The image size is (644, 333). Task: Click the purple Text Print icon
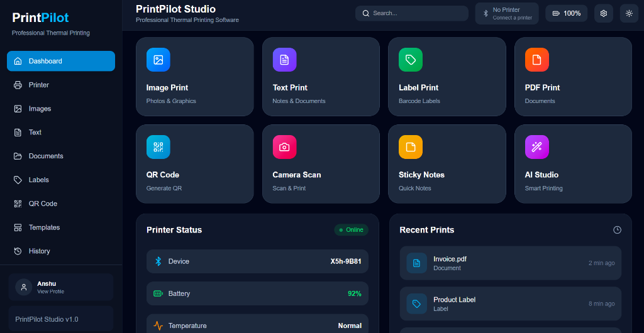284,60
